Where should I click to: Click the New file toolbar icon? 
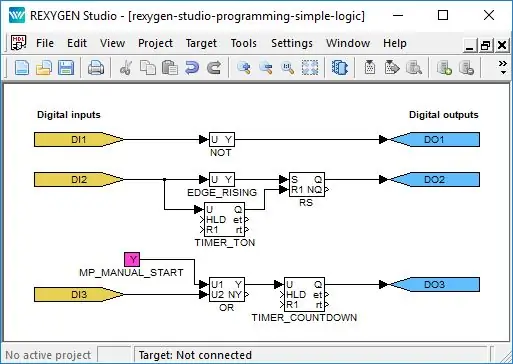point(22,68)
